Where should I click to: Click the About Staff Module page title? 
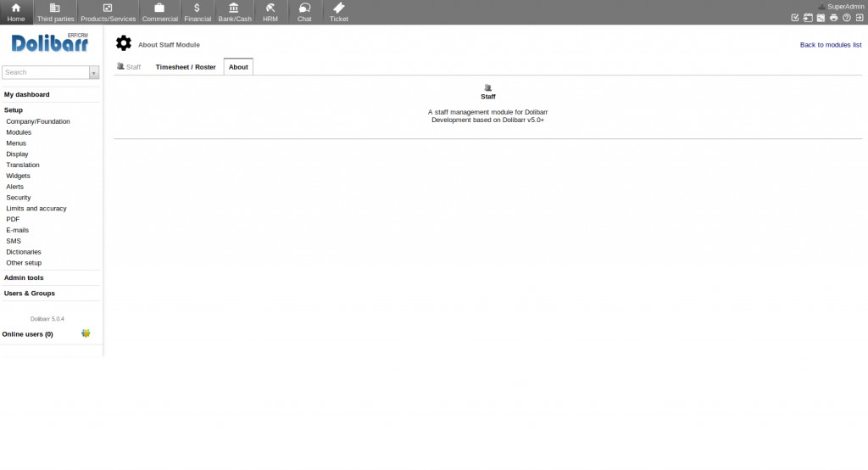coord(169,45)
